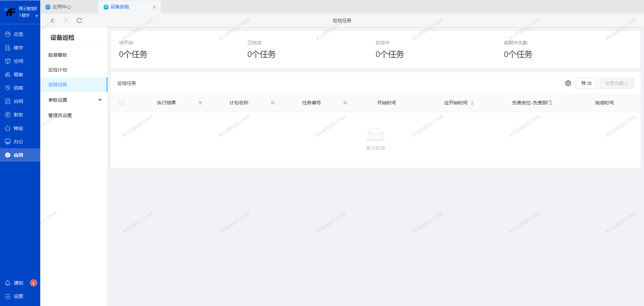Click search icon beside 任务编号
644x306 pixels.
pyautogui.click(x=345, y=103)
